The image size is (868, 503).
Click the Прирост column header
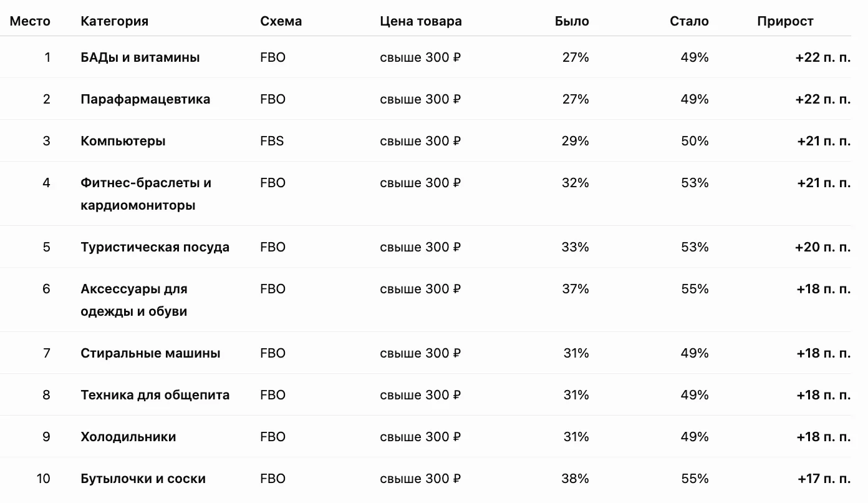pos(785,21)
